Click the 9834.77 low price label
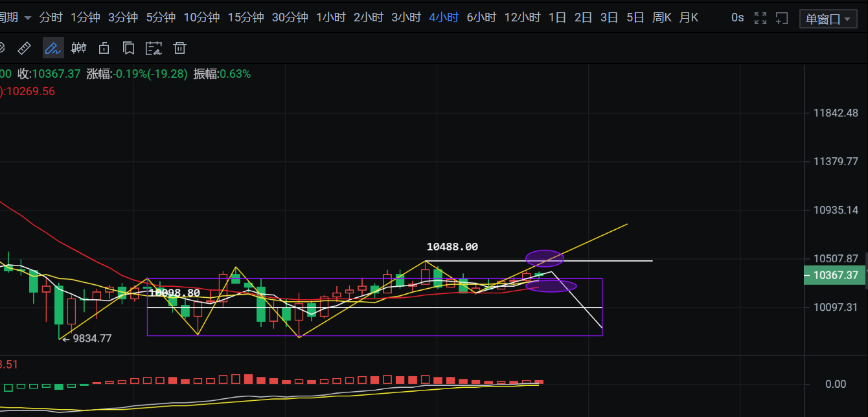868x417 pixels. tap(91, 338)
